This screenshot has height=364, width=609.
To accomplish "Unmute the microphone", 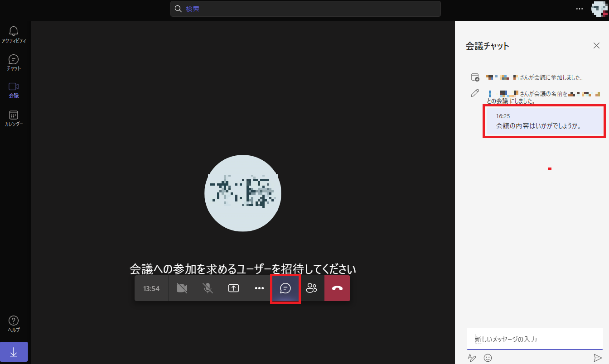I will (208, 288).
